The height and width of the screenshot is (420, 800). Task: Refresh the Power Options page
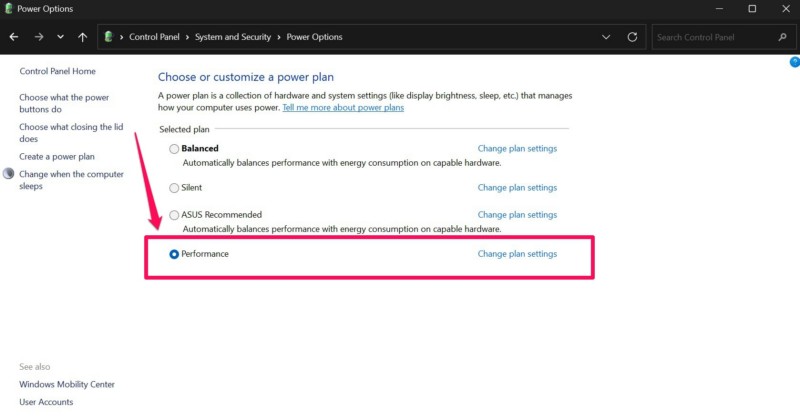(632, 37)
